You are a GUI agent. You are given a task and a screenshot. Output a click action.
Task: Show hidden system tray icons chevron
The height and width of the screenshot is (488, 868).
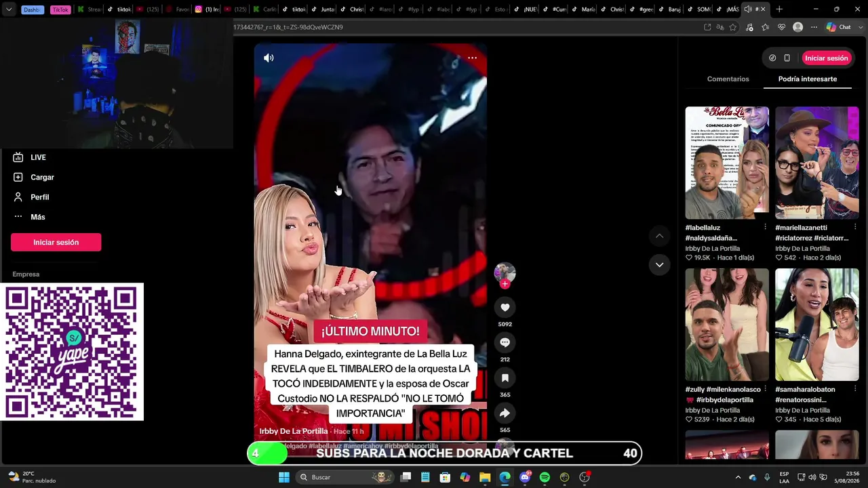tap(738, 477)
